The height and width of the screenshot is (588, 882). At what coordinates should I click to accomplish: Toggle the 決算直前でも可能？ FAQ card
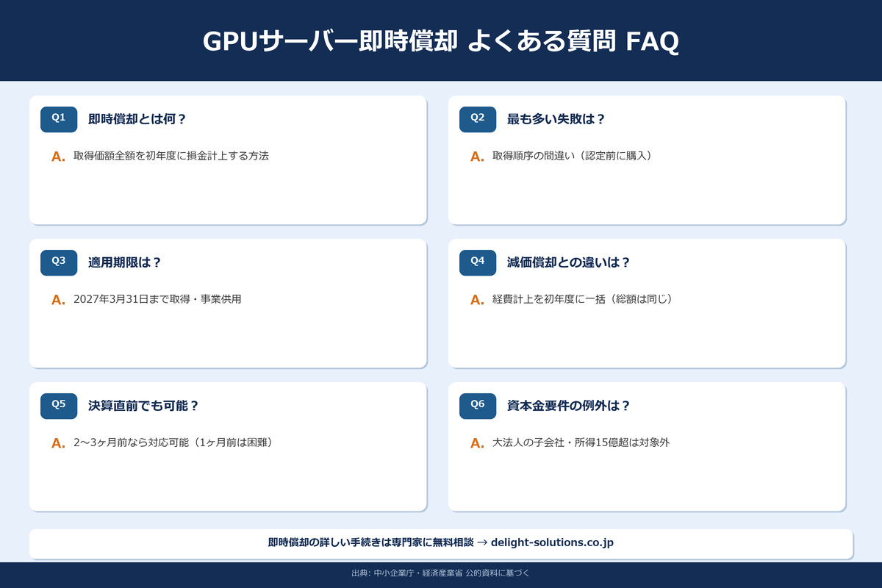[x=228, y=446]
